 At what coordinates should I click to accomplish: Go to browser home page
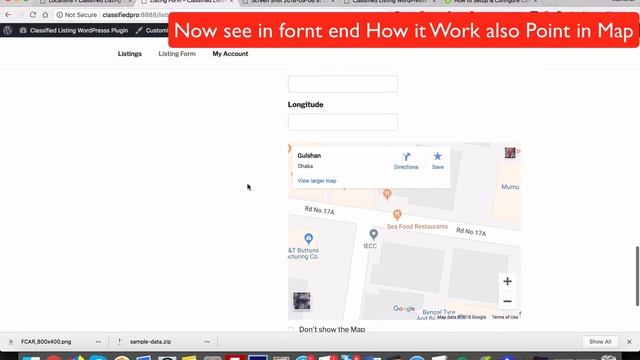pos(45,15)
